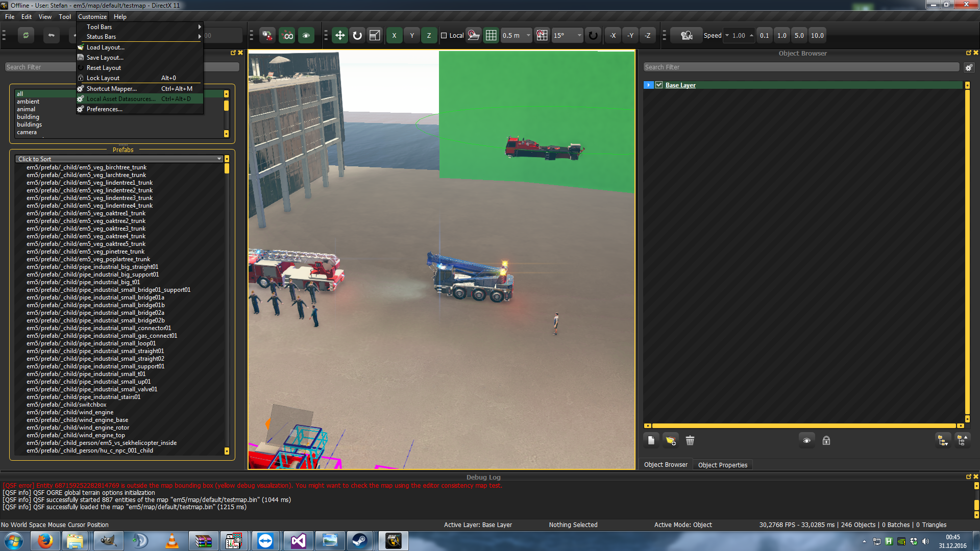Click the new layer page icon
This screenshot has width=980, height=551.
coord(651,440)
